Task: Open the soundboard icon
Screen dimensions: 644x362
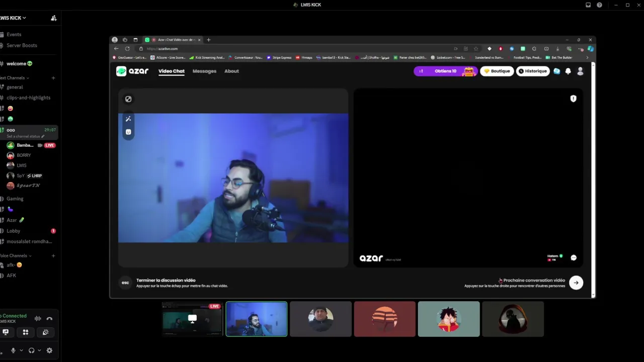Action: [x=45, y=332]
